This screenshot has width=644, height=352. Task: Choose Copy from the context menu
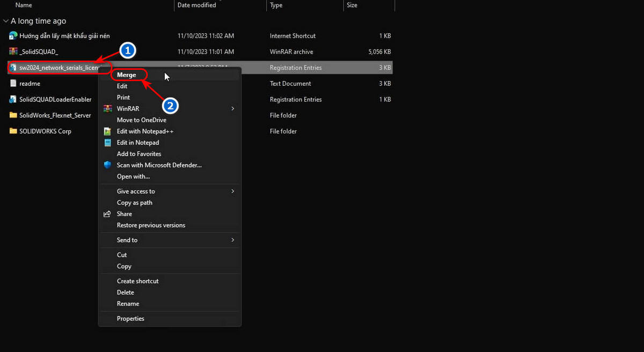(x=124, y=266)
